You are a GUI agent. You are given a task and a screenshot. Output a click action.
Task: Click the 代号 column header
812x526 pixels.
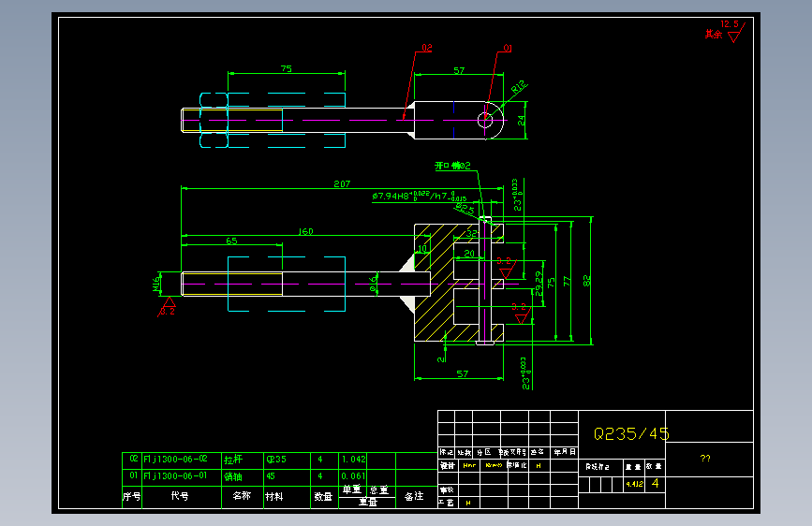pyautogui.click(x=180, y=495)
